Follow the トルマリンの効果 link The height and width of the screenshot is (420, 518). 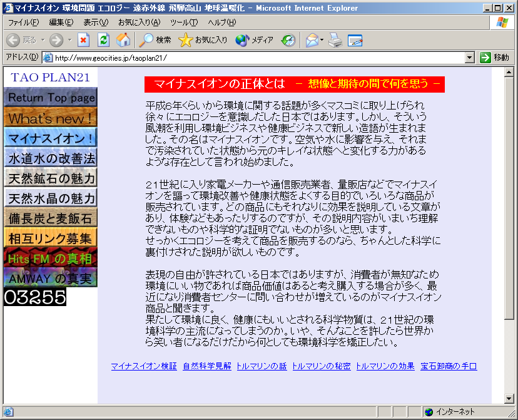[x=385, y=366]
